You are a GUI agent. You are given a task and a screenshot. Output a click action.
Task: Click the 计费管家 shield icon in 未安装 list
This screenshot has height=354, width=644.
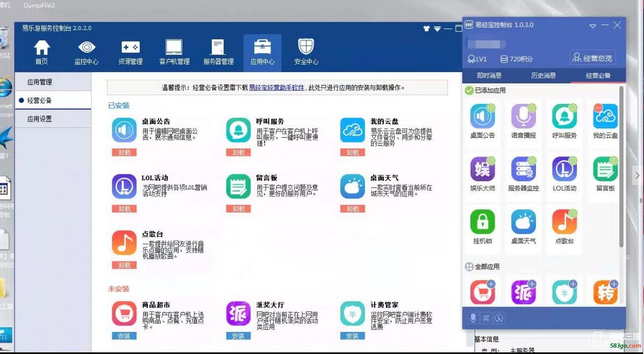[x=353, y=314]
